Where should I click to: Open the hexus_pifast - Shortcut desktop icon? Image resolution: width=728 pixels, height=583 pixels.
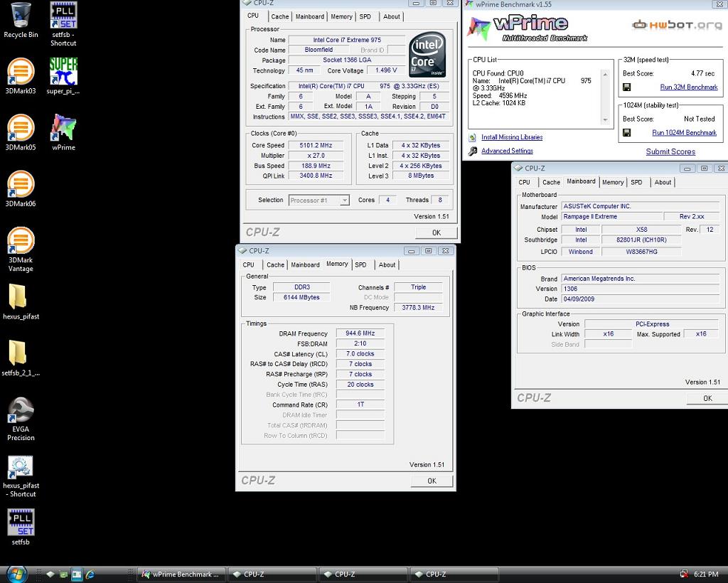click(21, 476)
